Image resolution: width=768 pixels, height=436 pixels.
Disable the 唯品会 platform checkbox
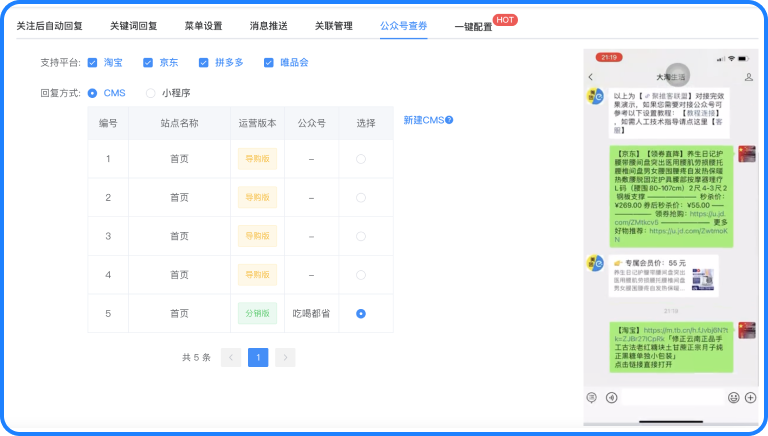pos(269,63)
